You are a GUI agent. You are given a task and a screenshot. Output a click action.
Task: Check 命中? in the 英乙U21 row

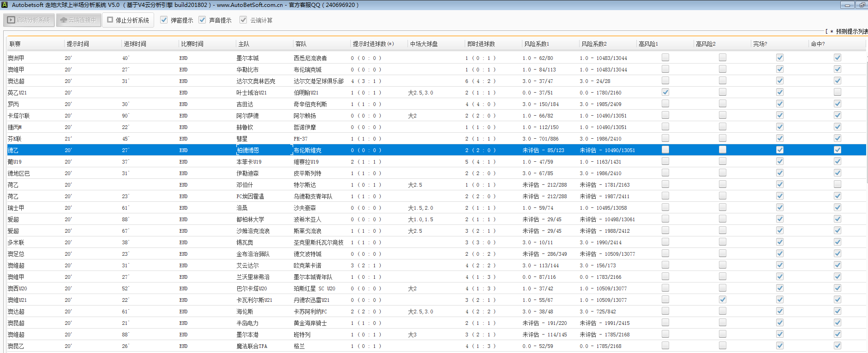[x=838, y=92]
